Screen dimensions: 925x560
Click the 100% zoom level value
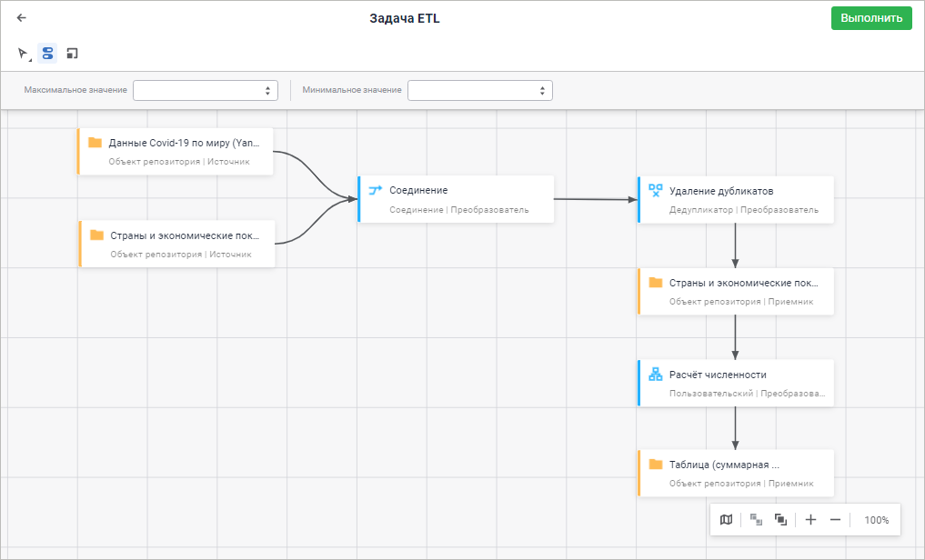point(876,520)
